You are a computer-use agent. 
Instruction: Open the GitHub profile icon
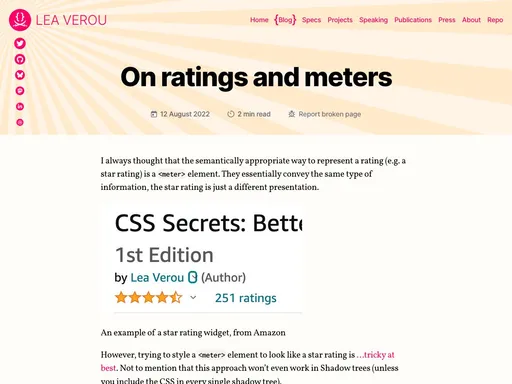point(20,59)
